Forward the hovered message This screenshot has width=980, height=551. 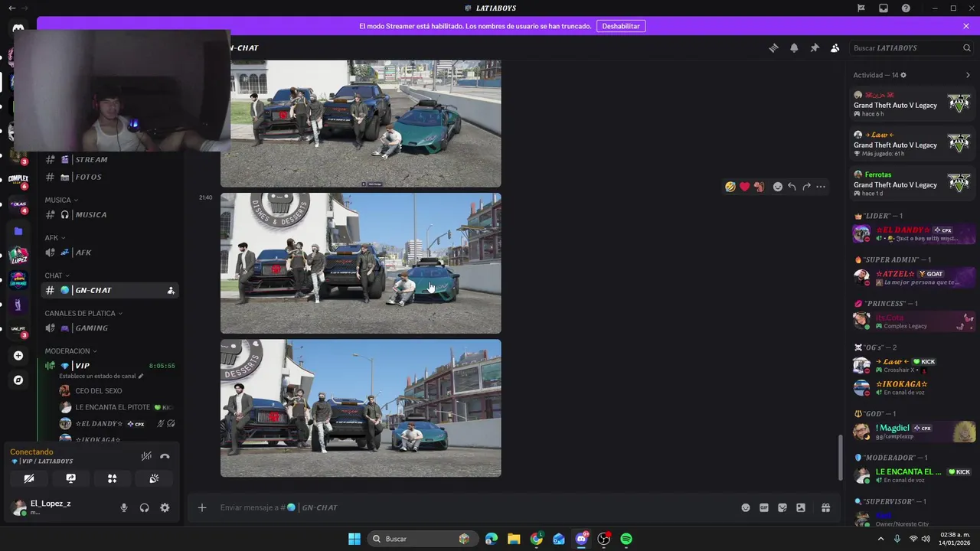[806, 187]
